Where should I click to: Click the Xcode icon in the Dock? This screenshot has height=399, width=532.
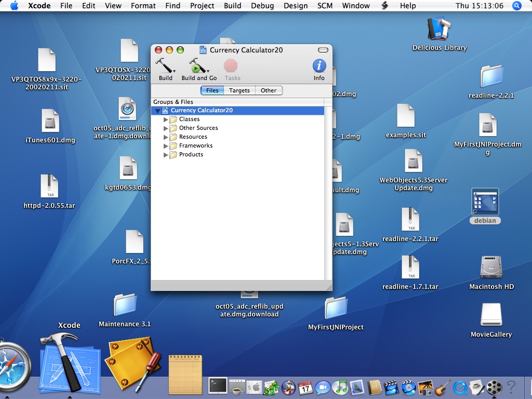pyautogui.click(x=70, y=364)
